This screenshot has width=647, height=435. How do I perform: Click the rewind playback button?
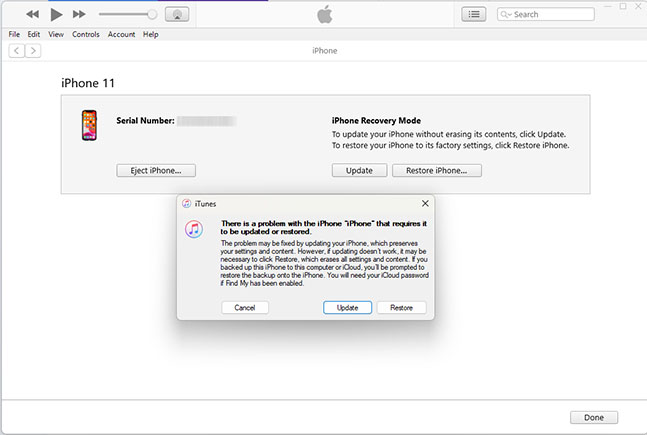pyautogui.click(x=33, y=14)
